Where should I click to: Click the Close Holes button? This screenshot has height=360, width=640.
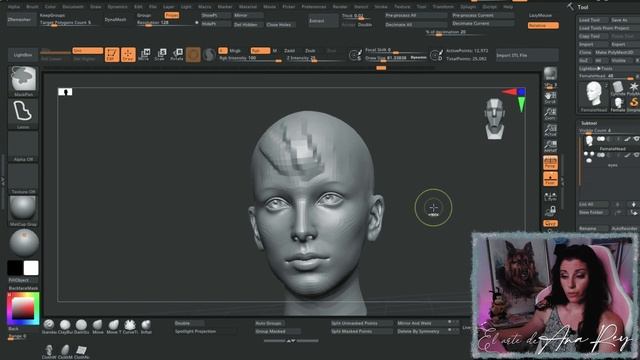point(280,24)
